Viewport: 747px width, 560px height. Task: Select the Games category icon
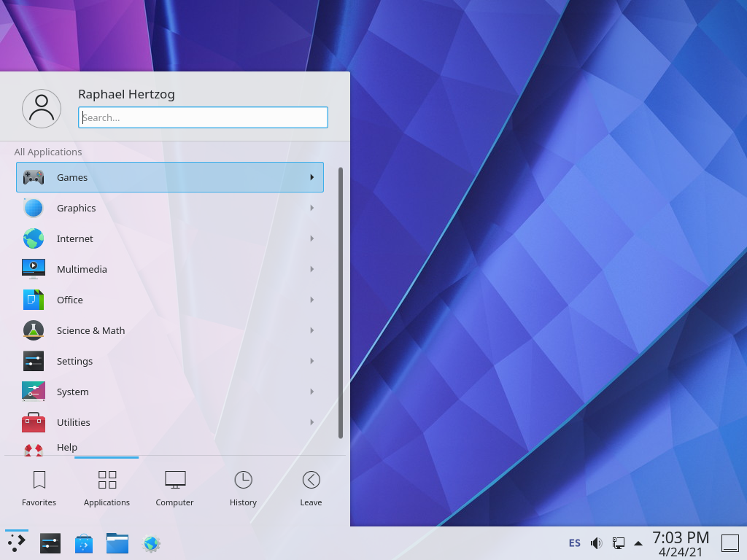pos(33,176)
